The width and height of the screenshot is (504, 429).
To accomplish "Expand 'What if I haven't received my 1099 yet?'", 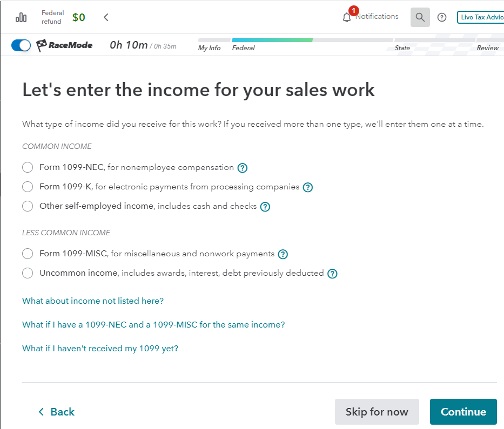I will [100, 349].
